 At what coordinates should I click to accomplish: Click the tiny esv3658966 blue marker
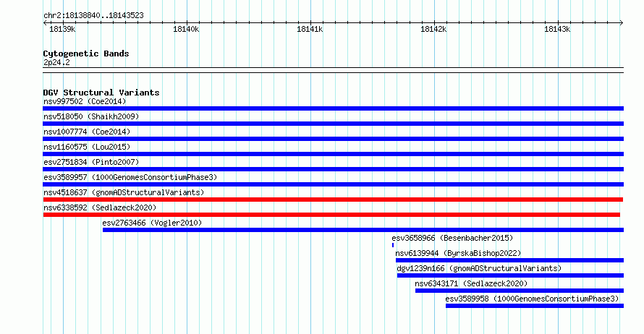click(393, 245)
